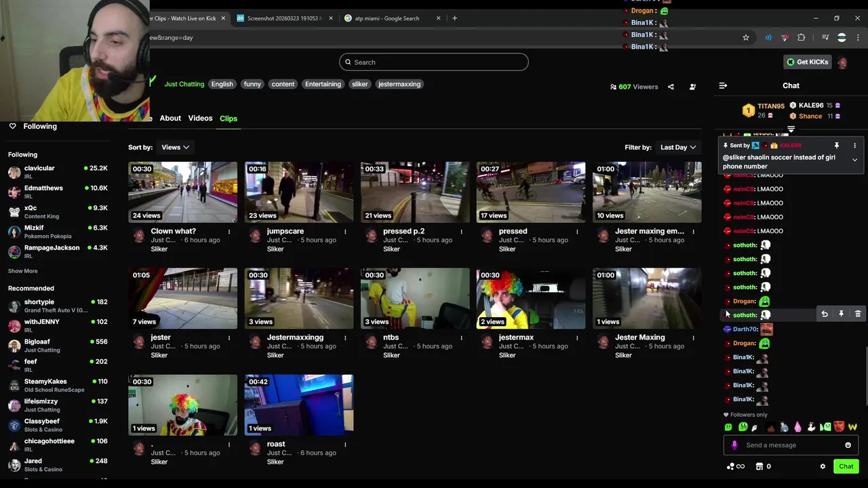This screenshot has width=868, height=488.
Task: Select the Clips tab
Action: click(x=229, y=119)
